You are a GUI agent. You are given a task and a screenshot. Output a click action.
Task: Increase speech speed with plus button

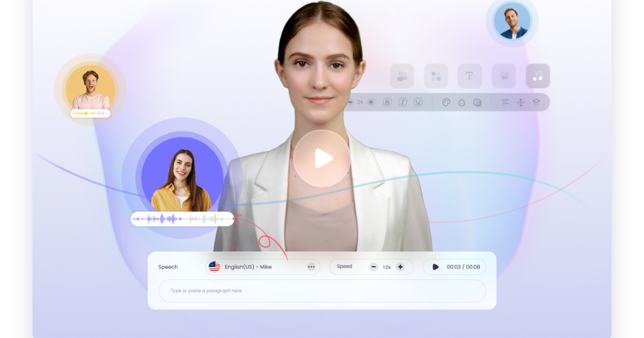(x=400, y=267)
